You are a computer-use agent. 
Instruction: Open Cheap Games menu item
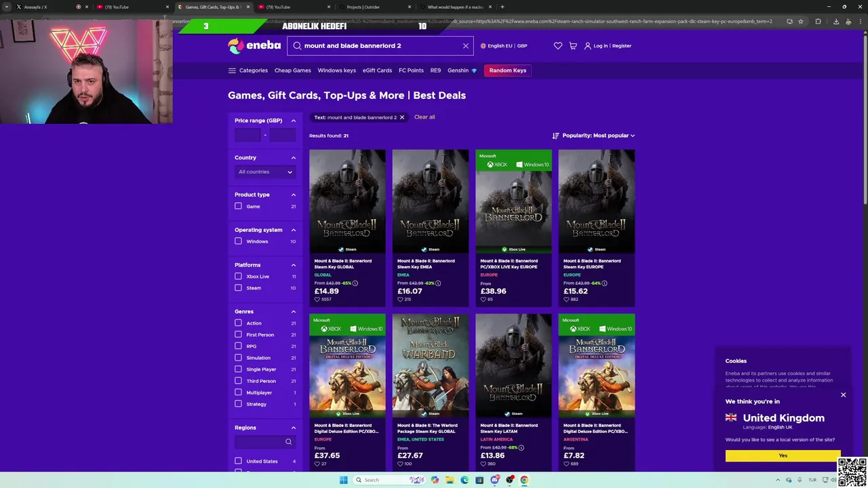coord(292,70)
